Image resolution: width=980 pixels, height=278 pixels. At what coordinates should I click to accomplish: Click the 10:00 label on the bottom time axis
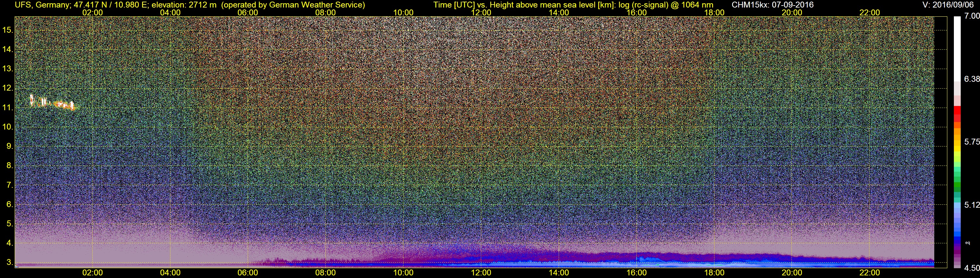click(403, 273)
